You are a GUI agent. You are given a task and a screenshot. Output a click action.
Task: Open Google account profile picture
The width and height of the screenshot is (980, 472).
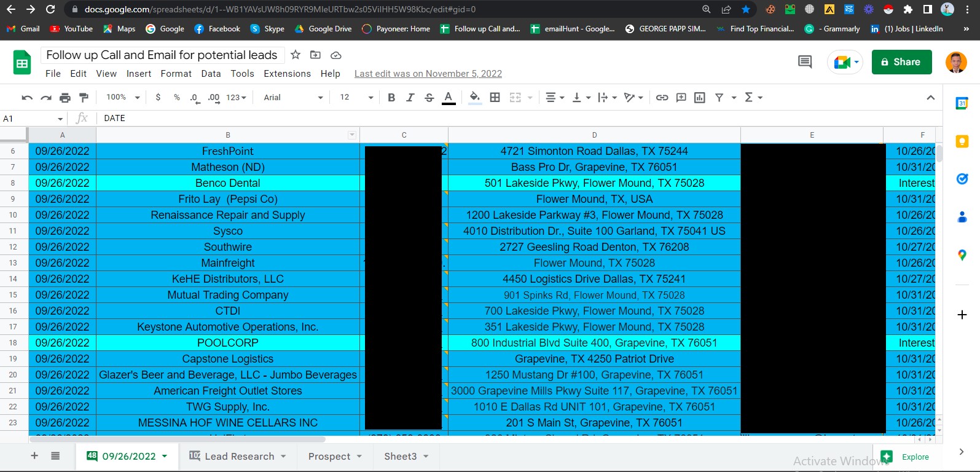tap(956, 62)
